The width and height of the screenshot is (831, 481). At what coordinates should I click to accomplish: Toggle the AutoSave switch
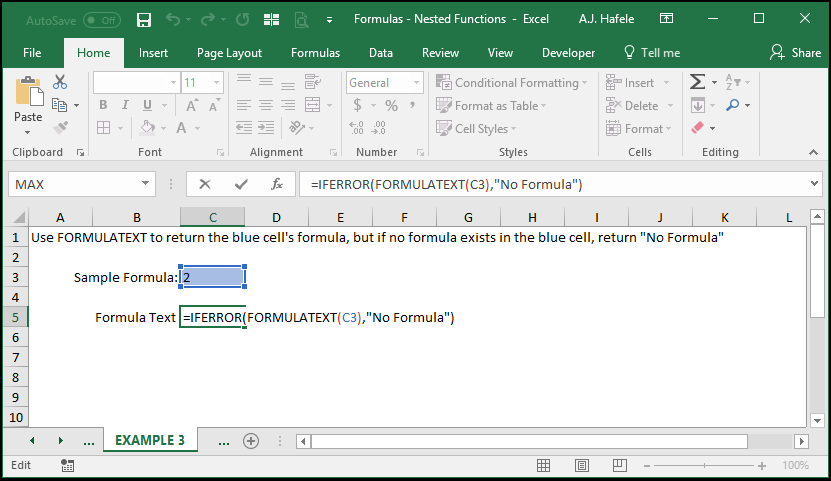[x=102, y=21]
